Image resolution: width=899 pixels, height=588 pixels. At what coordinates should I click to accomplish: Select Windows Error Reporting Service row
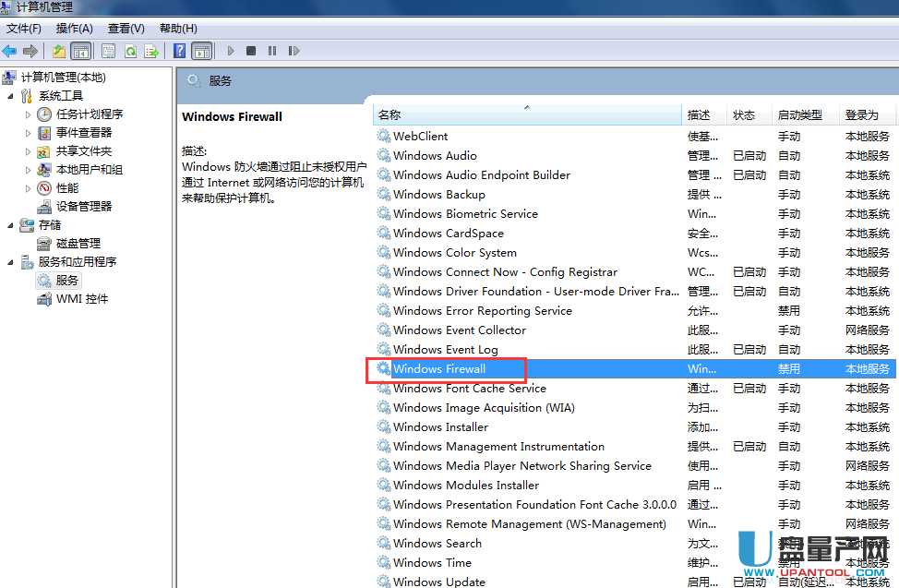[634, 310]
